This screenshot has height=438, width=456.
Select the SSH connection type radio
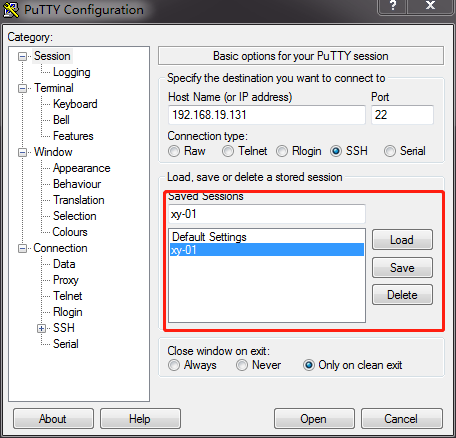pyautogui.click(x=336, y=151)
